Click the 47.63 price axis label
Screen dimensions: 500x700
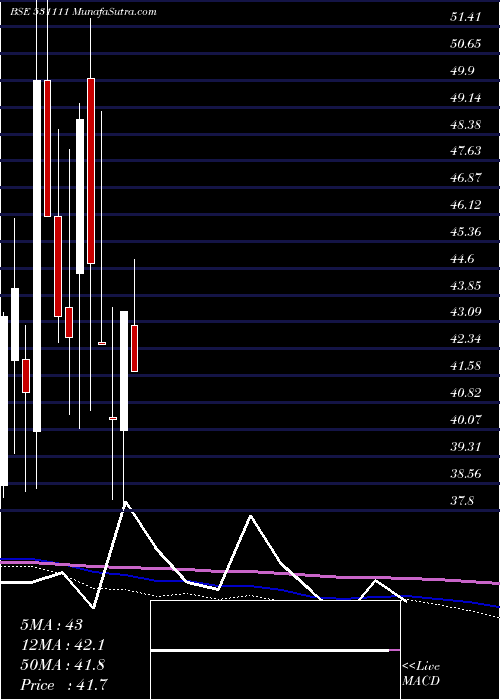coord(466,151)
